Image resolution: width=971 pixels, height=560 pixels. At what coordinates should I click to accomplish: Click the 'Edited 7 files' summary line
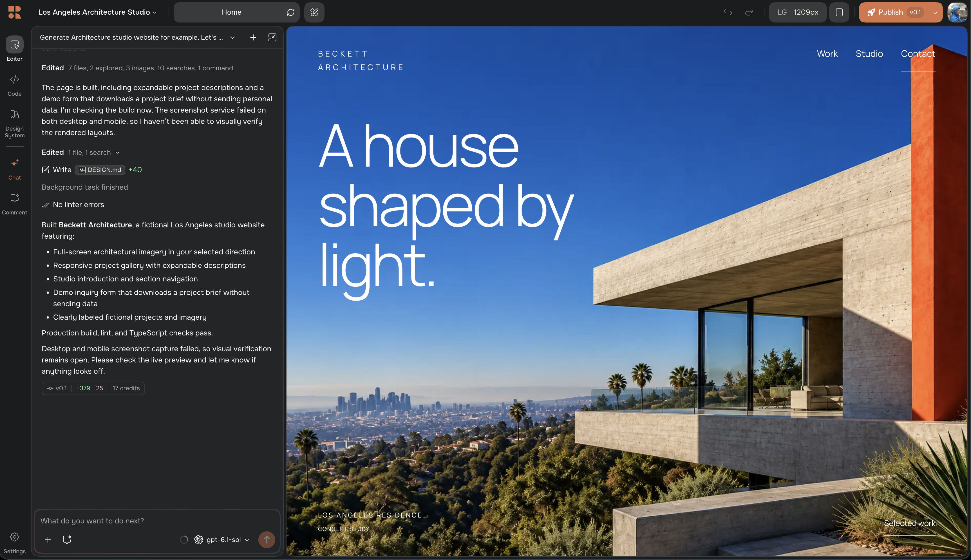137,68
